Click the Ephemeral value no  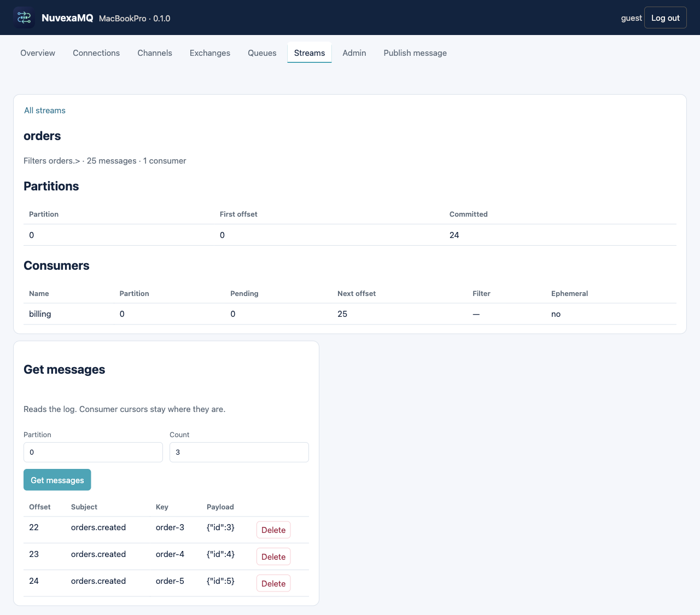click(556, 314)
